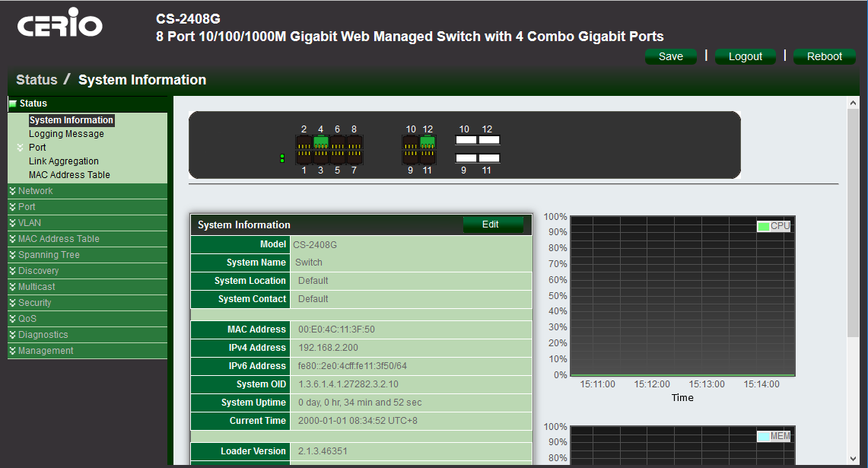868x468 pixels.
Task: Click the IPv6 address fe80::2e0:4cff:fe11:3f50/64
Action: click(x=352, y=366)
